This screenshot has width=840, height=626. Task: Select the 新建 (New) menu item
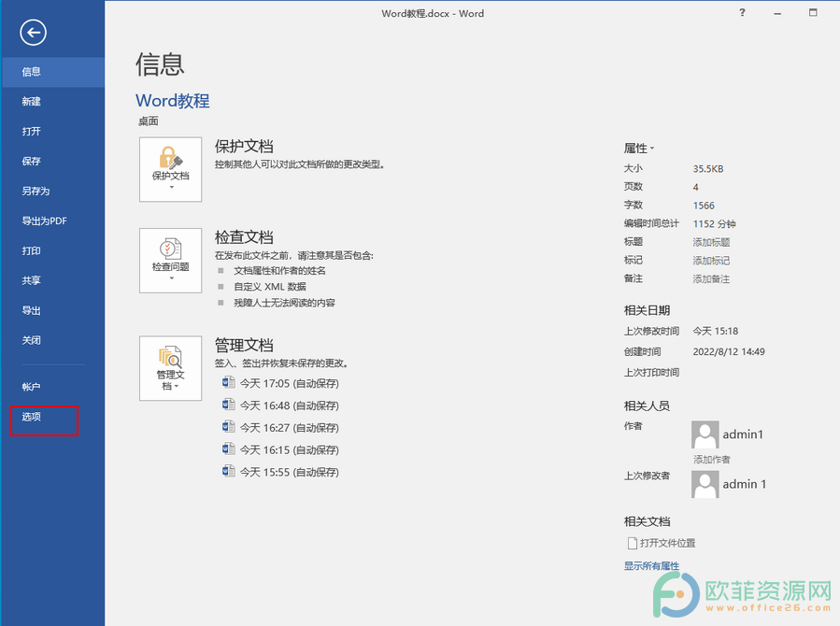(x=53, y=102)
